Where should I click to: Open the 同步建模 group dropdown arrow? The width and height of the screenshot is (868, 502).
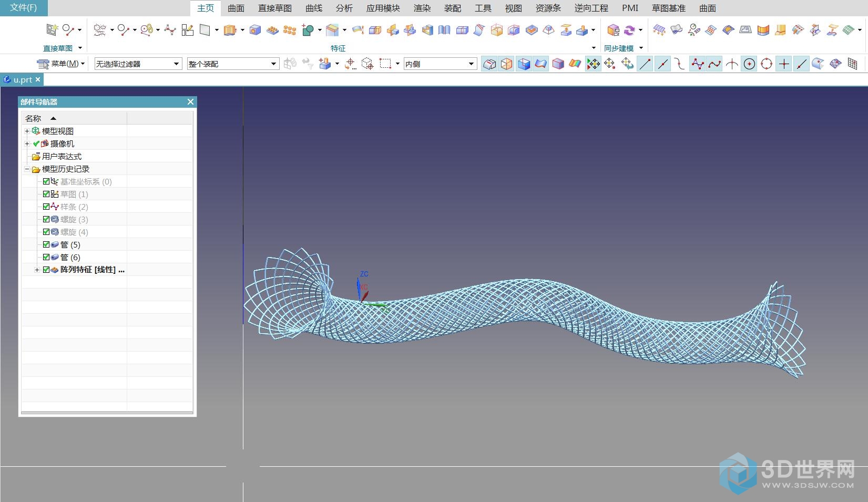point(641,48)
